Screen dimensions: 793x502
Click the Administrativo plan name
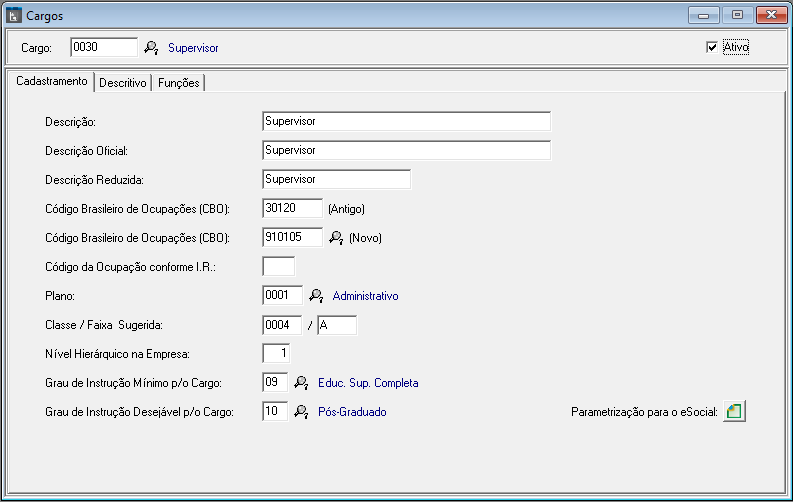[365, 296]
